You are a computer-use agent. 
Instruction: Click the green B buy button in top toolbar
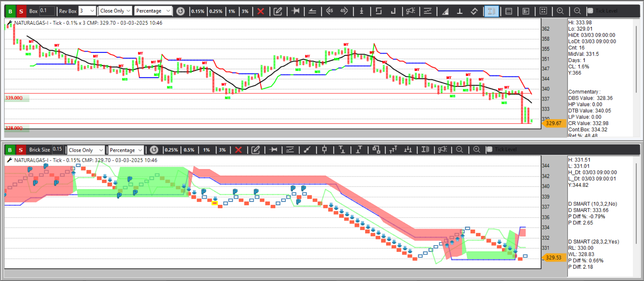[10, 11]
